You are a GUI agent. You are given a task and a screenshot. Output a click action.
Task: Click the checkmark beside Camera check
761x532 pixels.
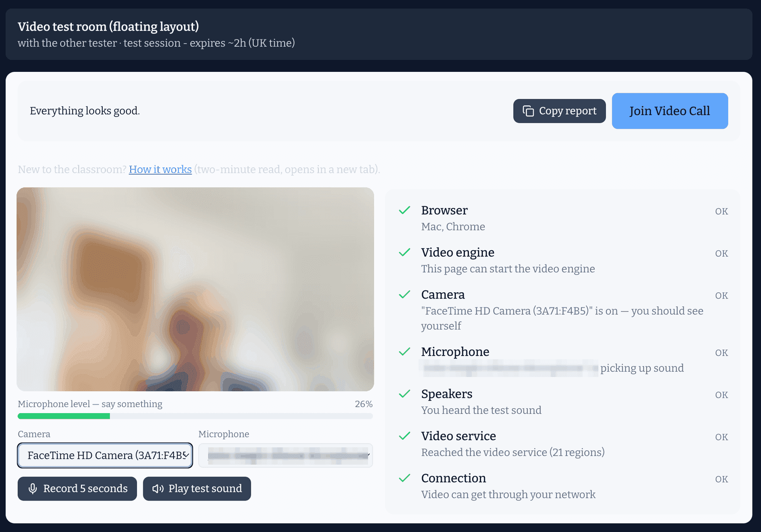(405, 295)
